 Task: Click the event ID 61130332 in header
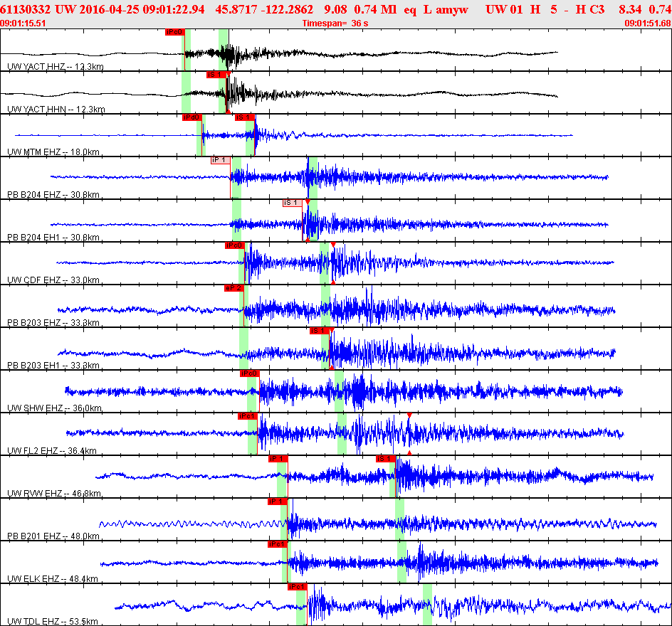(26, 9)
